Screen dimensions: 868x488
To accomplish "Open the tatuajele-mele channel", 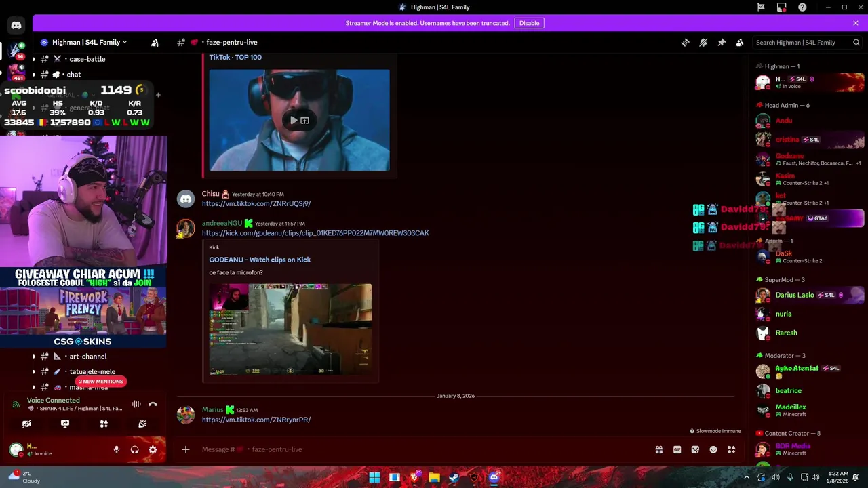I will point(92,371).
